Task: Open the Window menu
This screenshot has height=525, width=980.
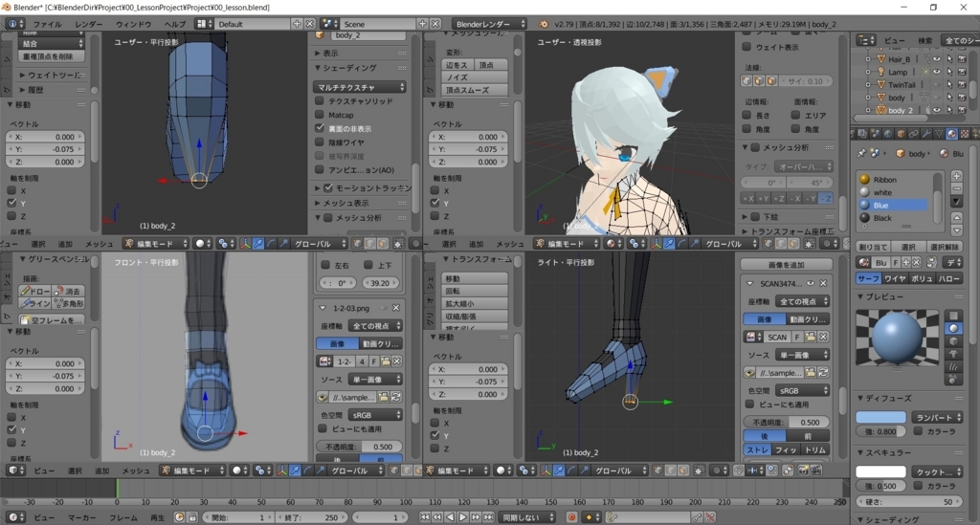Action: tap(133, 24)
